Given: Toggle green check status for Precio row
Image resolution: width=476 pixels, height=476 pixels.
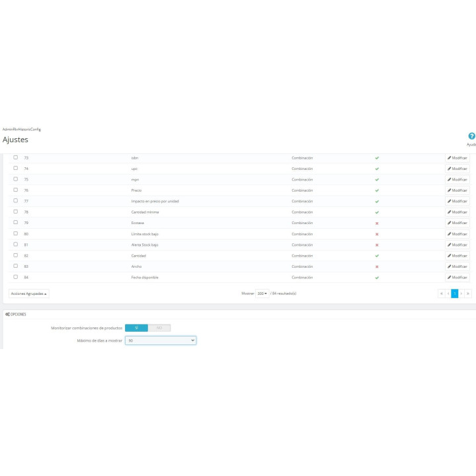Looking at the screenshot, I should coord(377,190).
